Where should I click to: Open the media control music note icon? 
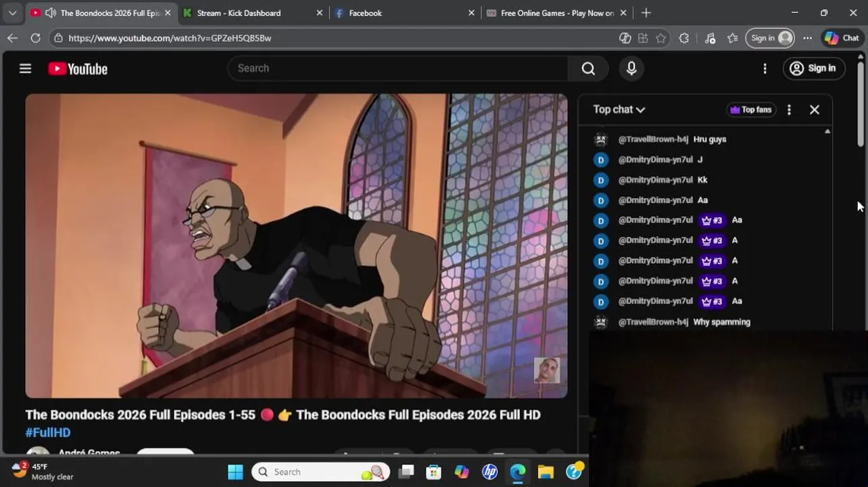pyautogui.click(x=710, y=39)
